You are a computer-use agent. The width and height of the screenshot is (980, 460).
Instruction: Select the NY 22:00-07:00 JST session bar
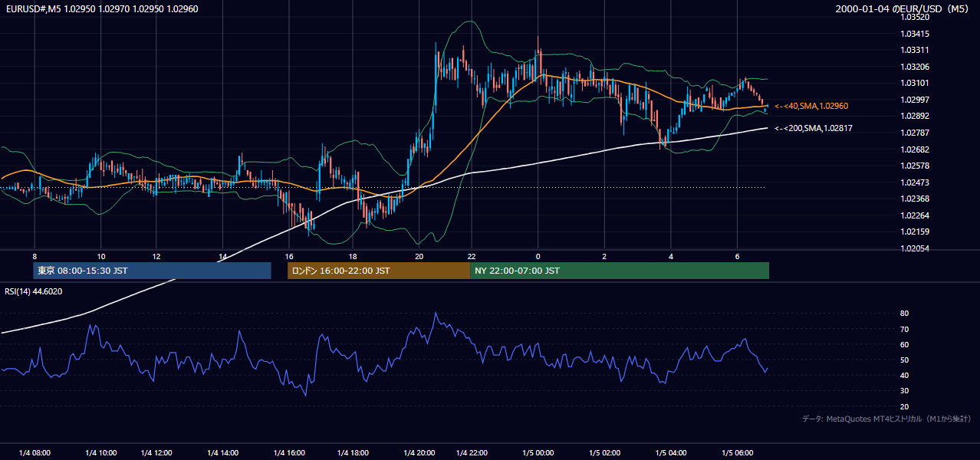(x=620, y=271)
